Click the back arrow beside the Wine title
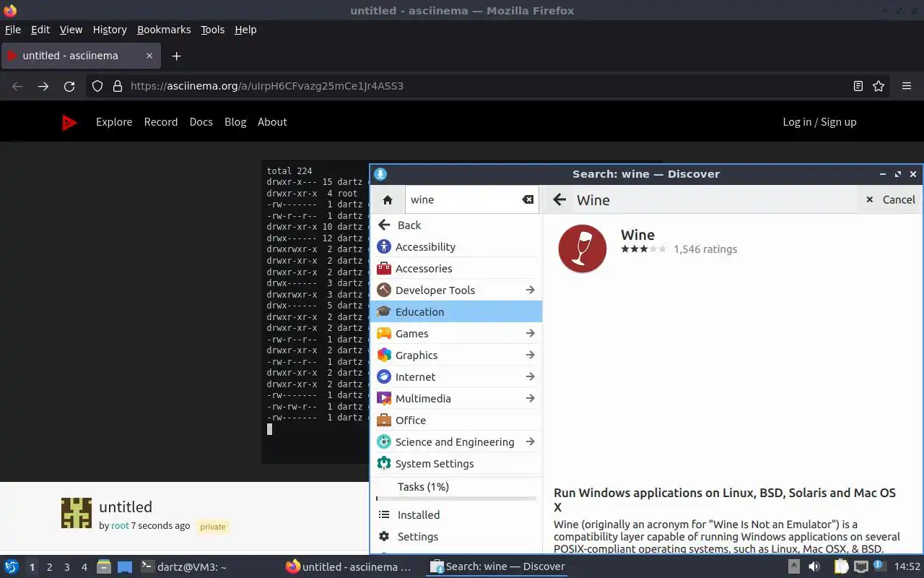Screen dimensions: 924x578 coord(559,200)
